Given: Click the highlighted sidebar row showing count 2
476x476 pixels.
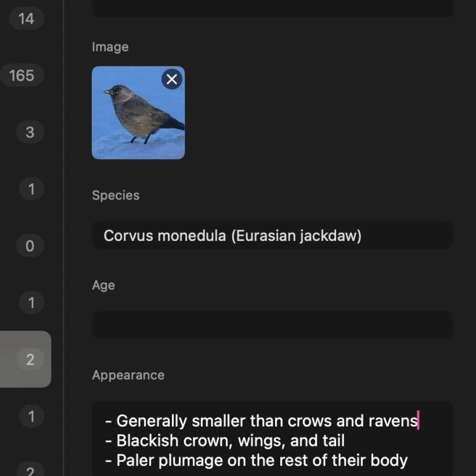Looking at the screenshot, I should 30,359.
